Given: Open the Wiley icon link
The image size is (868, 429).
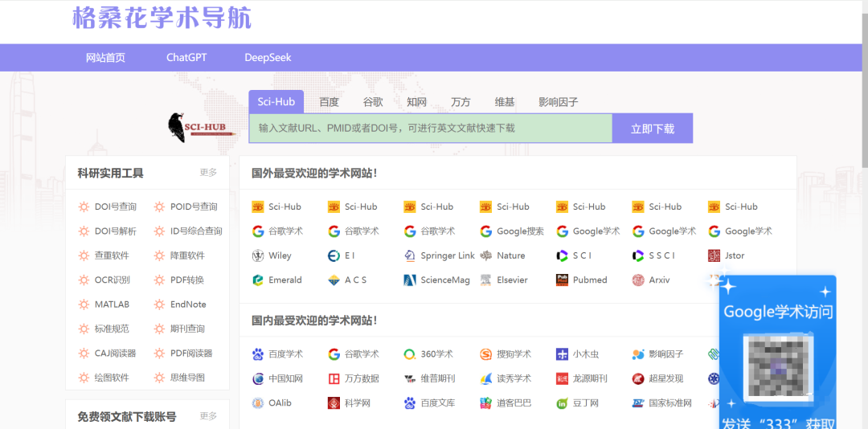Looking at the screenshot, I should click(258, 256).
